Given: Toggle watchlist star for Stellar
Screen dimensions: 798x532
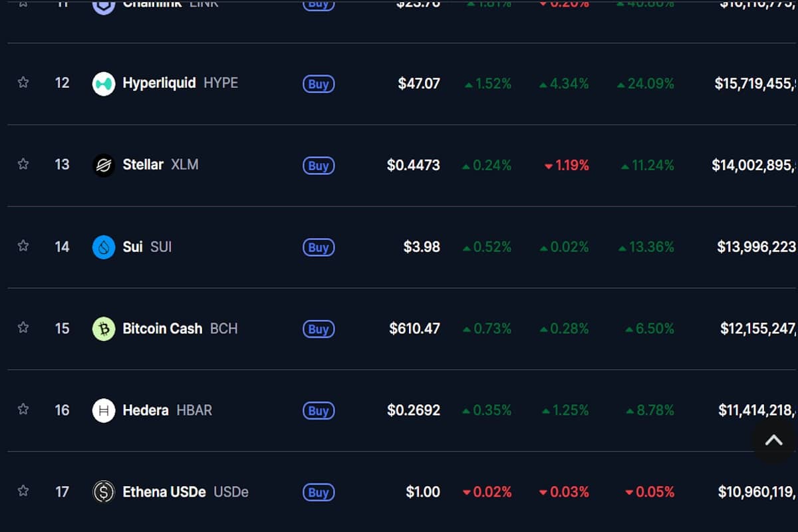Looking at the screenshot, I should (x=23, y=164).
